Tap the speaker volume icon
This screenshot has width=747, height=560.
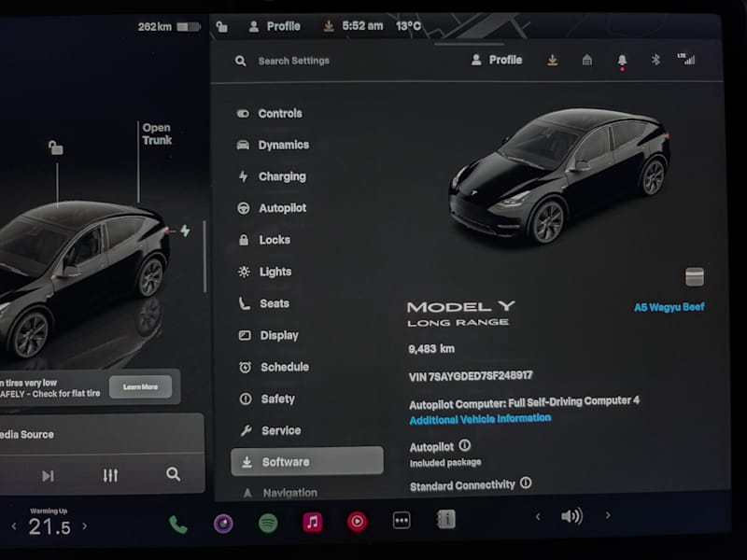(571, 516)
